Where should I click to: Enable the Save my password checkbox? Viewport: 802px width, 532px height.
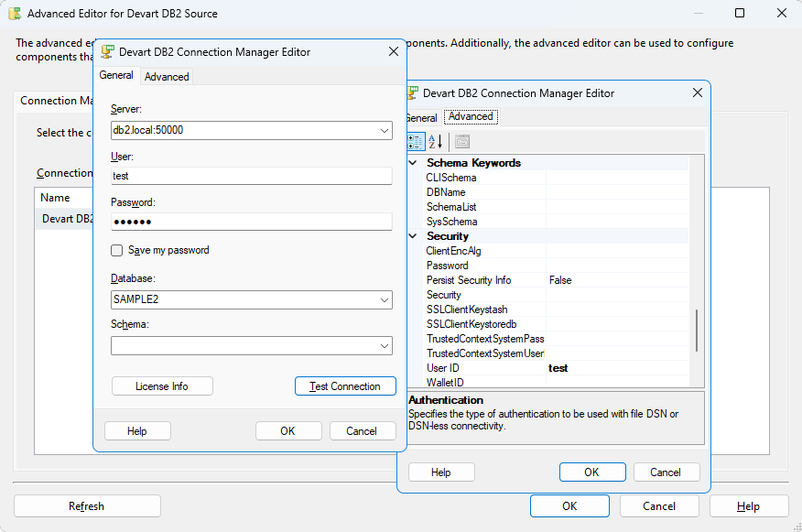(x=117, y=251)
